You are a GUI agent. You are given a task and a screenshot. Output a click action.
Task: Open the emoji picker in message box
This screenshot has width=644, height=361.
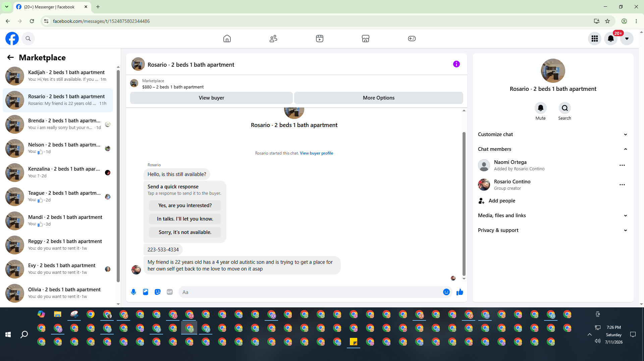pos(446,292)
